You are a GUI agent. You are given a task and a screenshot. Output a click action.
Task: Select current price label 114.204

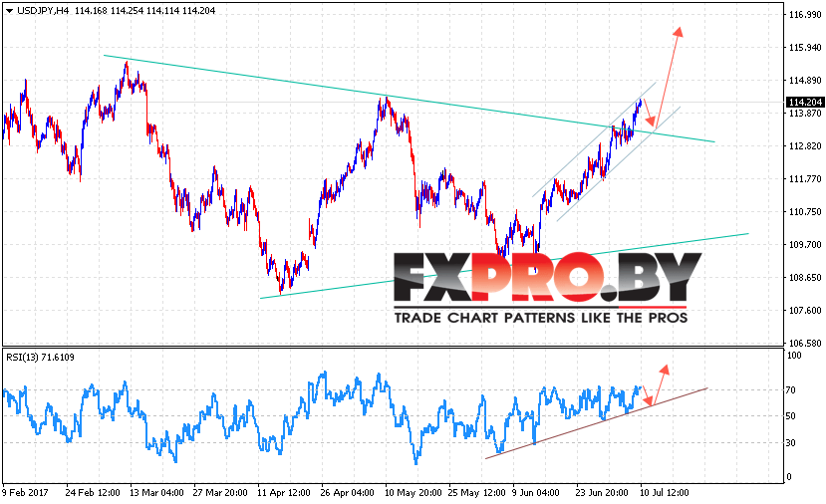tap(804, 103)
